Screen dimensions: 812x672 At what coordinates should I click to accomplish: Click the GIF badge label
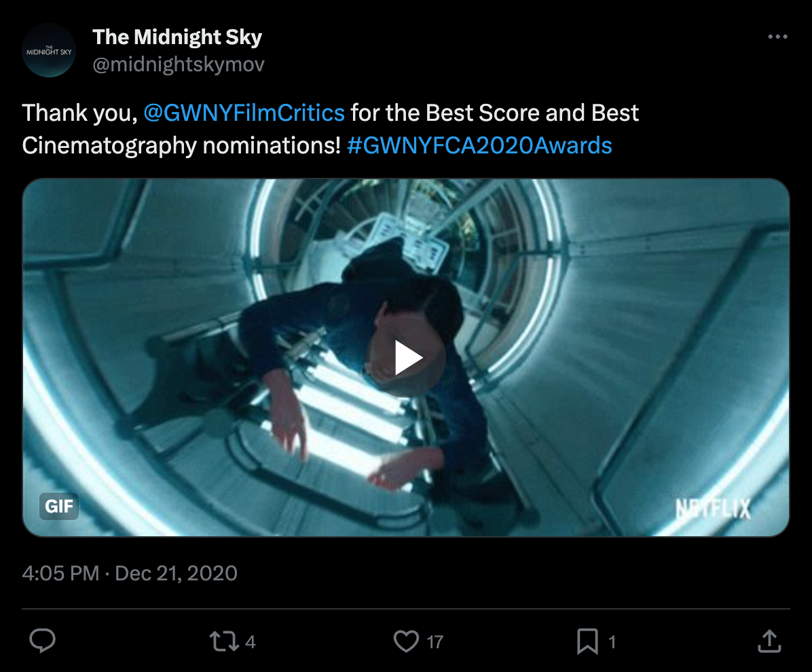coord(59,506)
